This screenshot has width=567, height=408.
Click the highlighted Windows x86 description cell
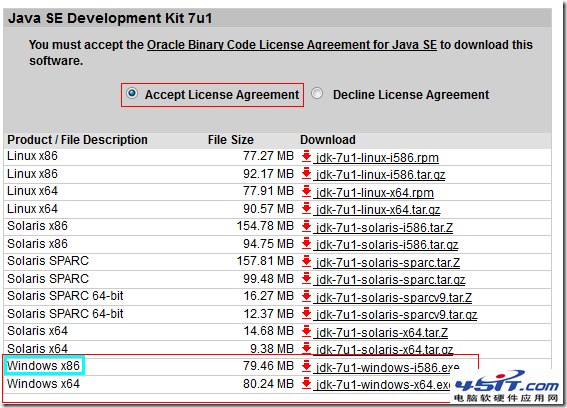[x=44, y=366]
